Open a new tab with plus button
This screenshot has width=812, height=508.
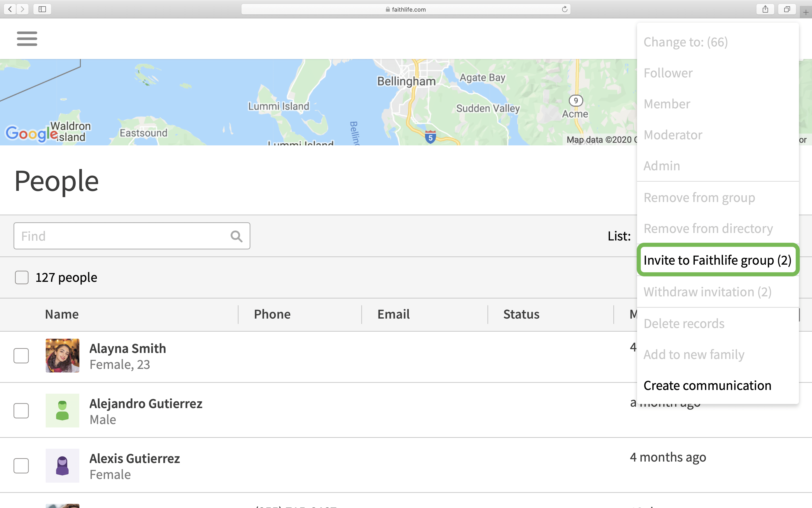(x=806, y=12)
